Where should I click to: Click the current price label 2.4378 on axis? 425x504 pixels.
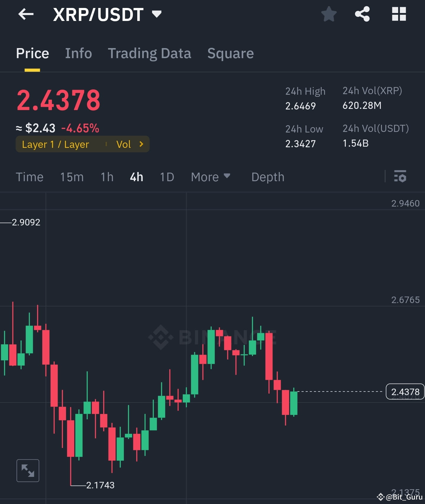click(405, 392)
